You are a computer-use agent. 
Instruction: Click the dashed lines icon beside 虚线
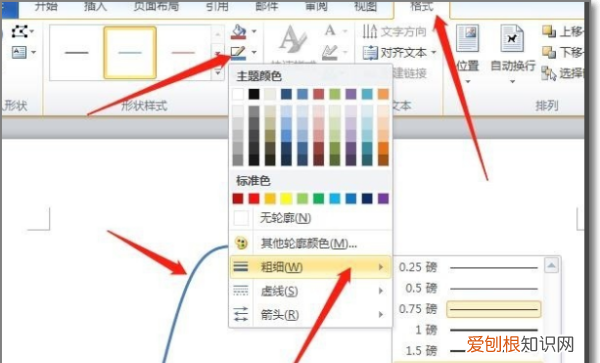click(x=241, y=291)
